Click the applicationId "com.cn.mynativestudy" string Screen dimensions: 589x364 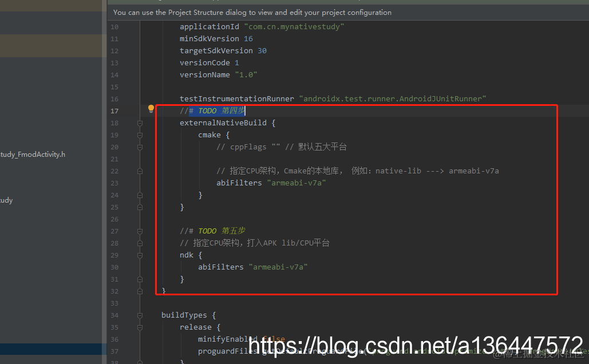point(294,27)
